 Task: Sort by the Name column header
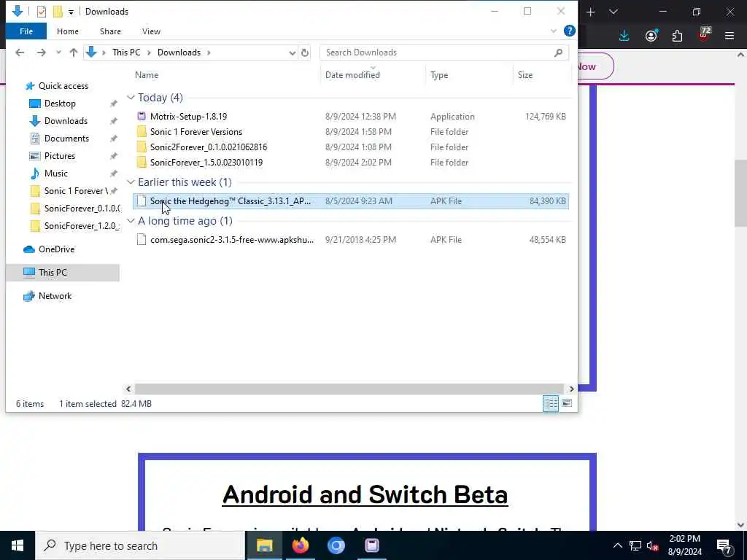coord(146,75)
